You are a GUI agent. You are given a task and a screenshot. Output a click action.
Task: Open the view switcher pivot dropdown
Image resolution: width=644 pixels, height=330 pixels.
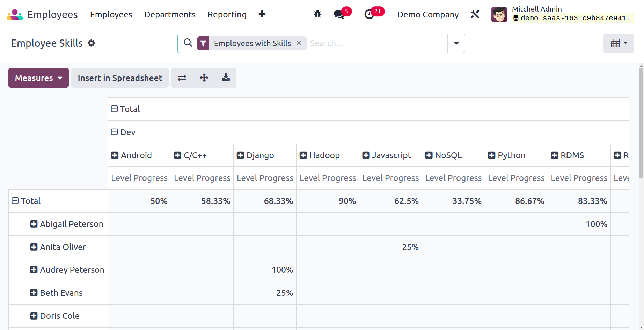point(619,43)
